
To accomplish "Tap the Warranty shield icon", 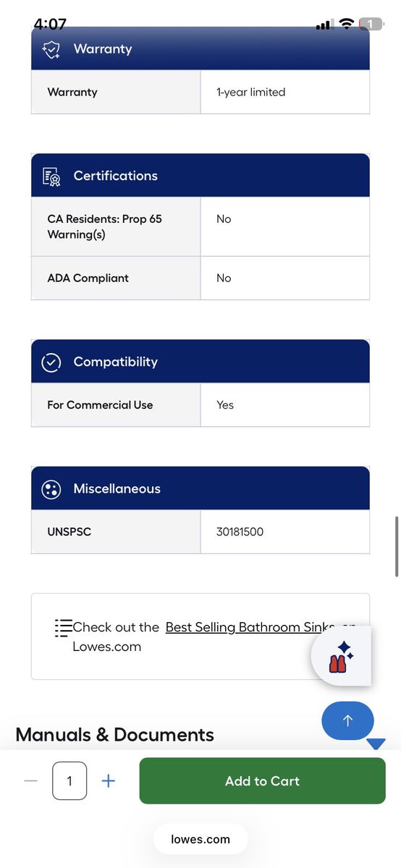I will click(x=51, y=49).
